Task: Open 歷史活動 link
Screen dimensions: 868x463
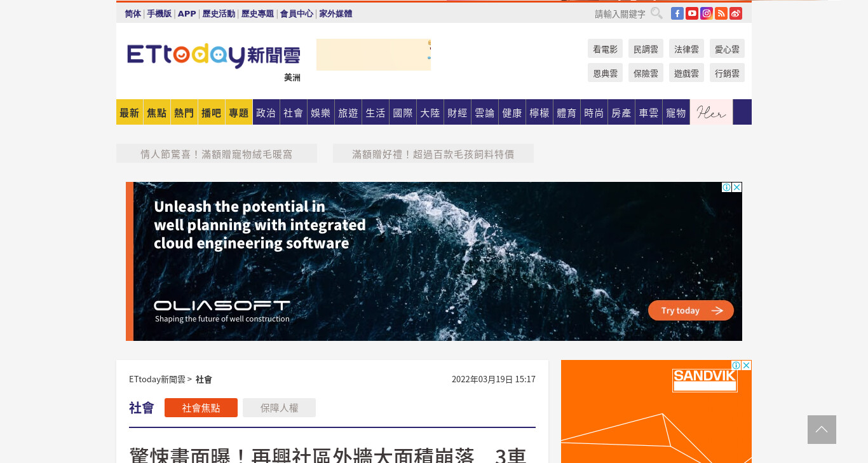Action: click(219, 13)
